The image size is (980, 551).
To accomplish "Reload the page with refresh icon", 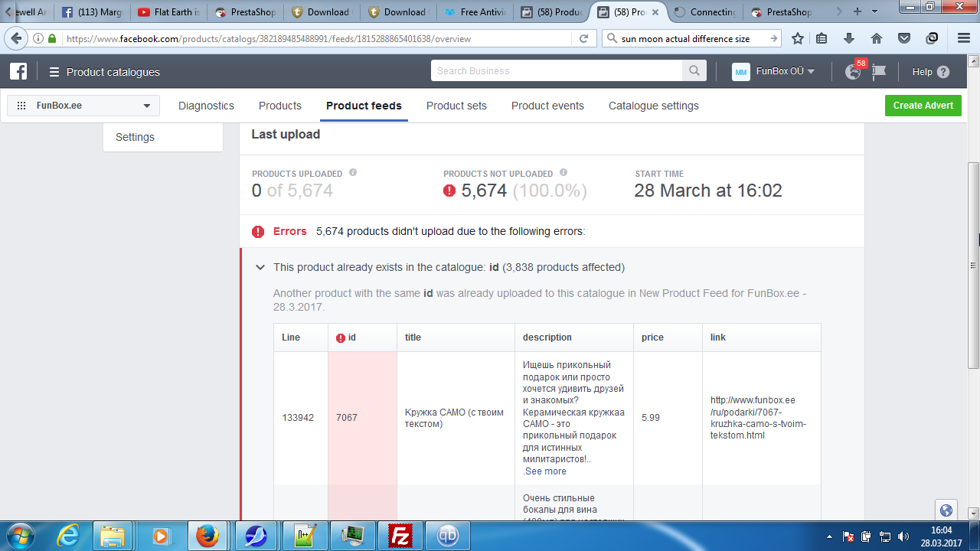I will tap(583, 38).
